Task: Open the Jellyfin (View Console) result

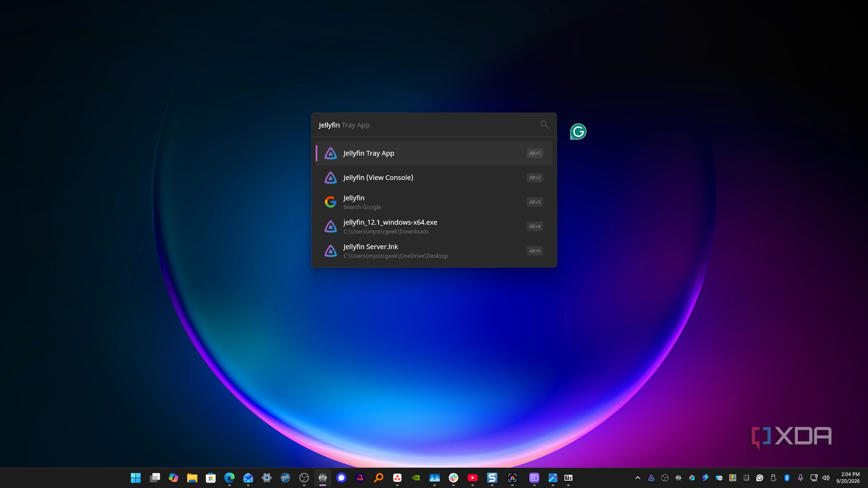Action: (434, 178)
